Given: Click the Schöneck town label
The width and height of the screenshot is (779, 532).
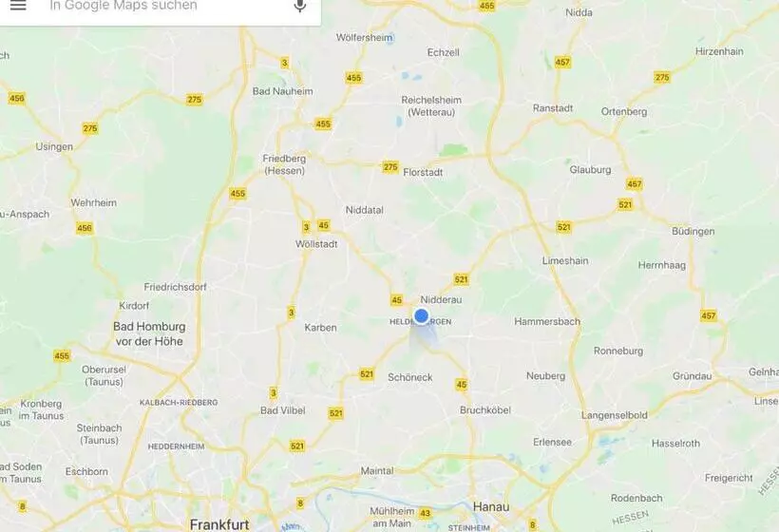Looking at the screenshot, I should (409, 377).
